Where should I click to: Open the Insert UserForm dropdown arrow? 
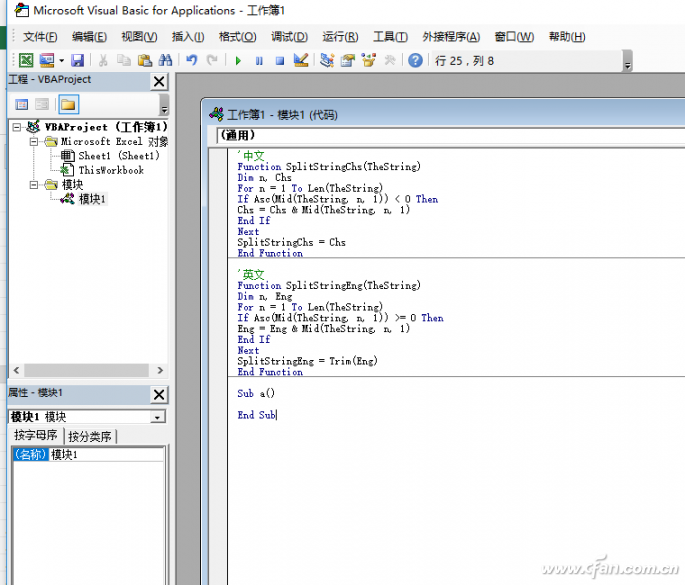click(62, 60)
